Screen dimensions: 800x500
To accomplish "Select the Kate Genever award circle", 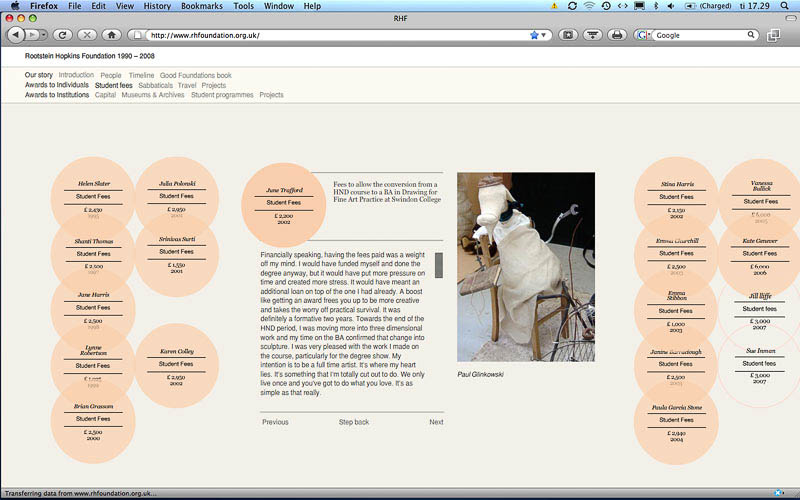I will [x=760, y=256].
